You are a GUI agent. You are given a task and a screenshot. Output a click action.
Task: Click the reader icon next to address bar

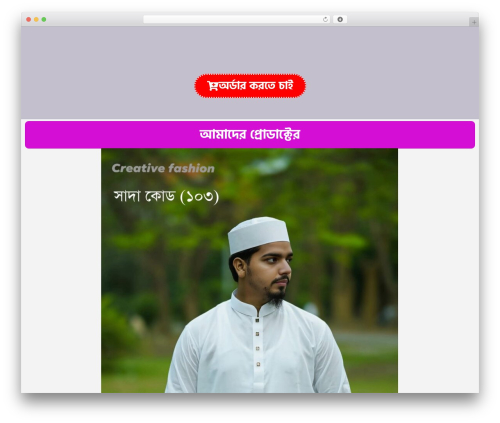point(340,19)
